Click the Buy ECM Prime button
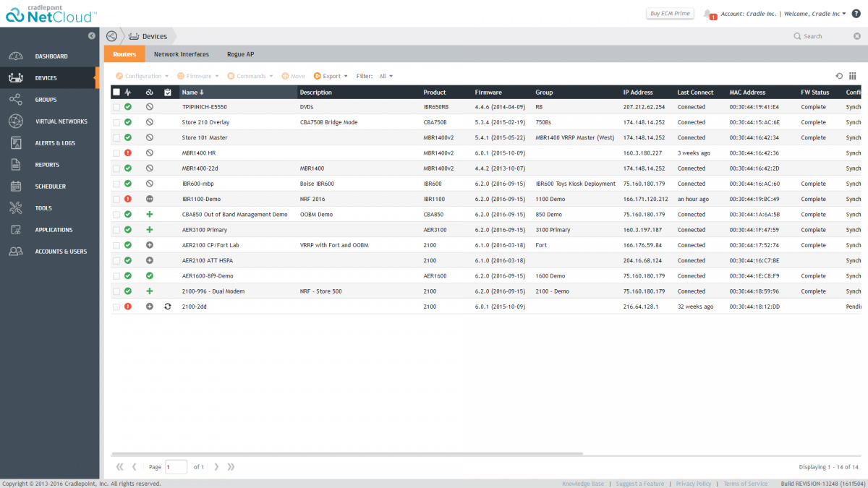This screenshot has height=488, width=868. (x=670, y=14)
